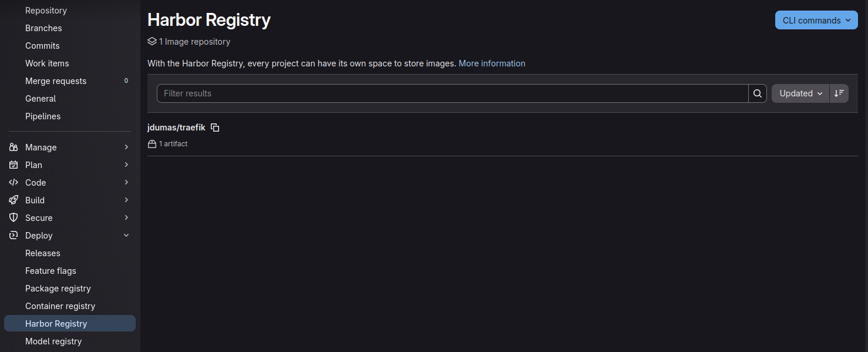This screenshot has width=868, height=352.
Task: Select Harbor Registry in the sidebar
Action: [x=70, y=324]
